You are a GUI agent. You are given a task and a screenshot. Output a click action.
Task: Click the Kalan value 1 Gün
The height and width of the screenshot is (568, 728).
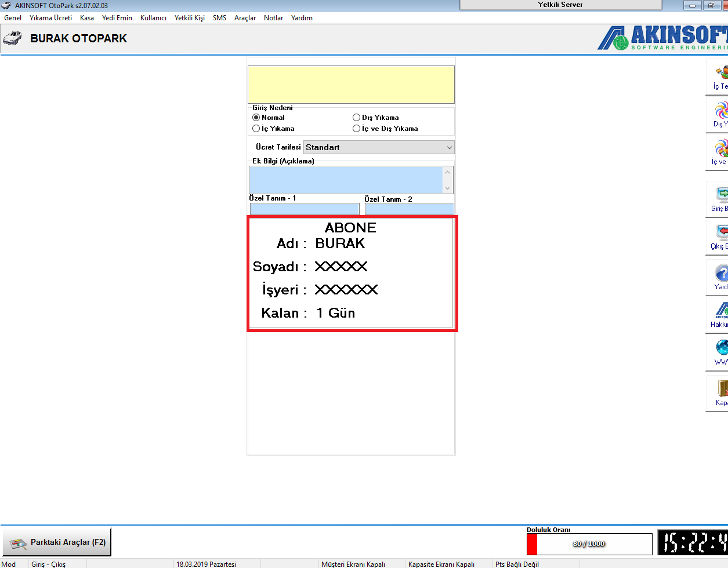(335, 313)
